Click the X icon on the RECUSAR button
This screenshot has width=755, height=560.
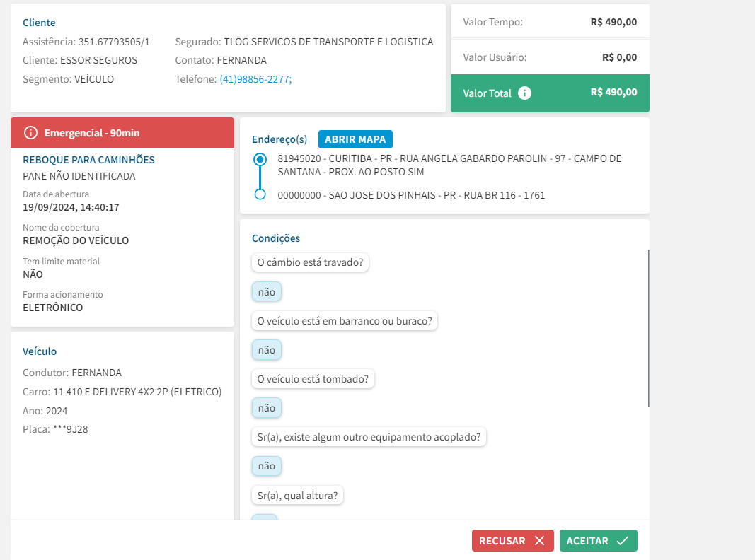point(539,541)
